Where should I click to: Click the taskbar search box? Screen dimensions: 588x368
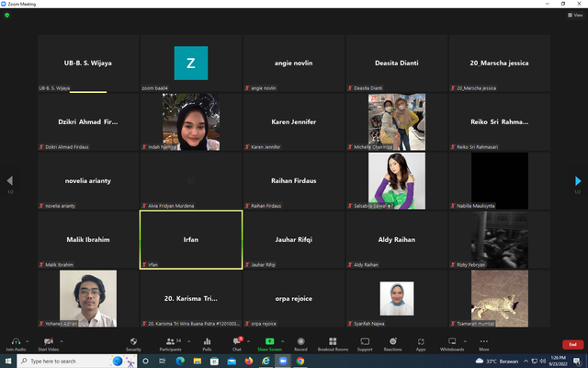pyautogui.click(x=77, y=361)
